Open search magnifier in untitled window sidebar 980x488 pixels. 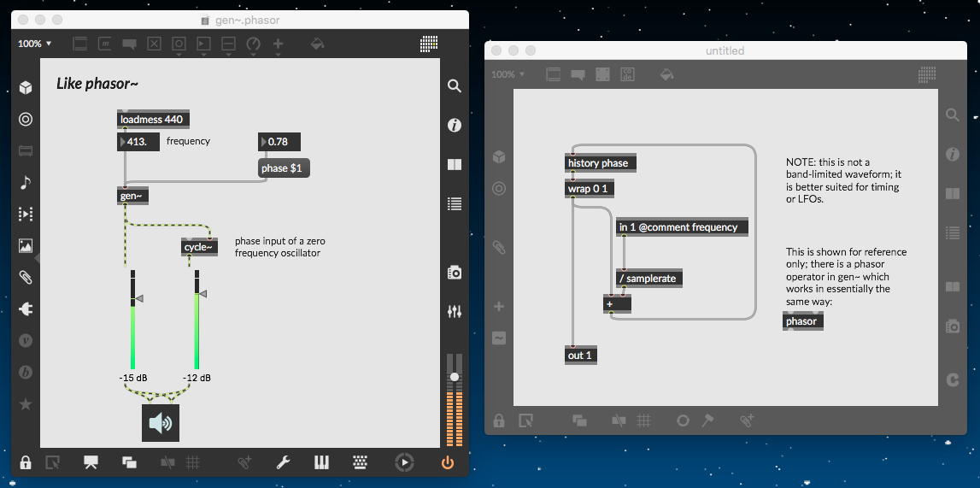click(953, 115)
